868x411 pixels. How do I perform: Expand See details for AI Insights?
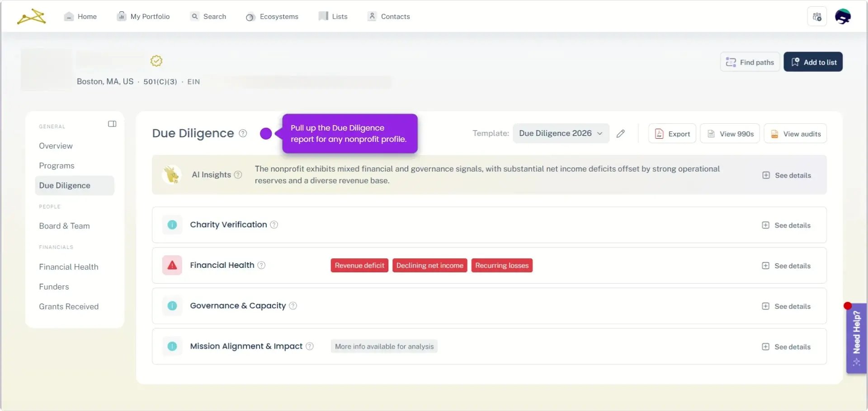pos(787,175)
